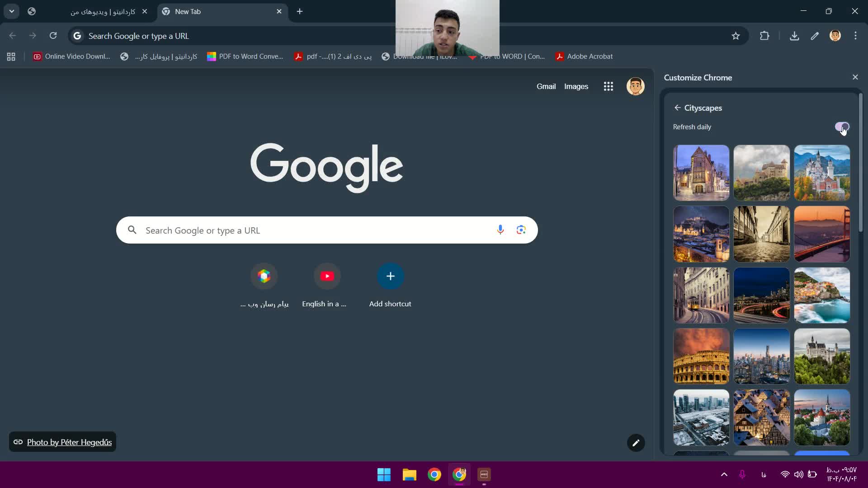Click the Add shortcut button
The width and height of the screenshot is (868, 488).
tap(390, 276)
